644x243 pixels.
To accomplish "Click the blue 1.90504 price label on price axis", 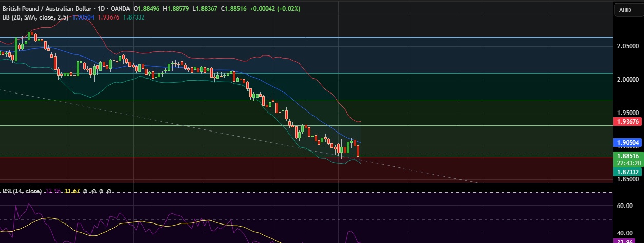I will [628, 143].
